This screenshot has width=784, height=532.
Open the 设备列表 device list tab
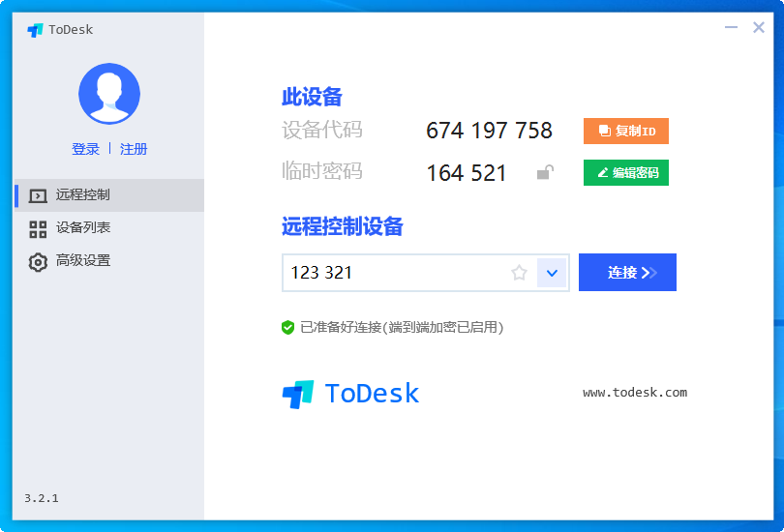pos(109,227)
